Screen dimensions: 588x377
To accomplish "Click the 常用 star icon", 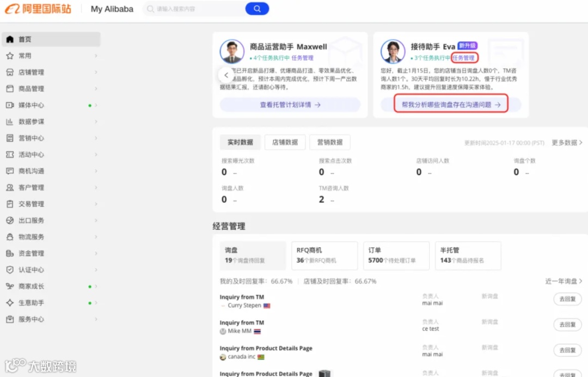I will tap(10, 56).
